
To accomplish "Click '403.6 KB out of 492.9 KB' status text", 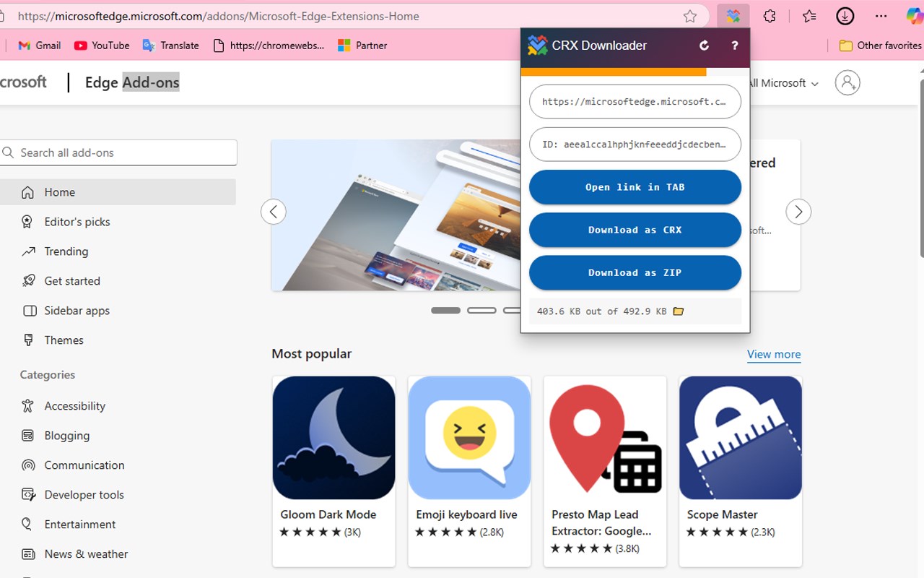I will pos(602,311).
